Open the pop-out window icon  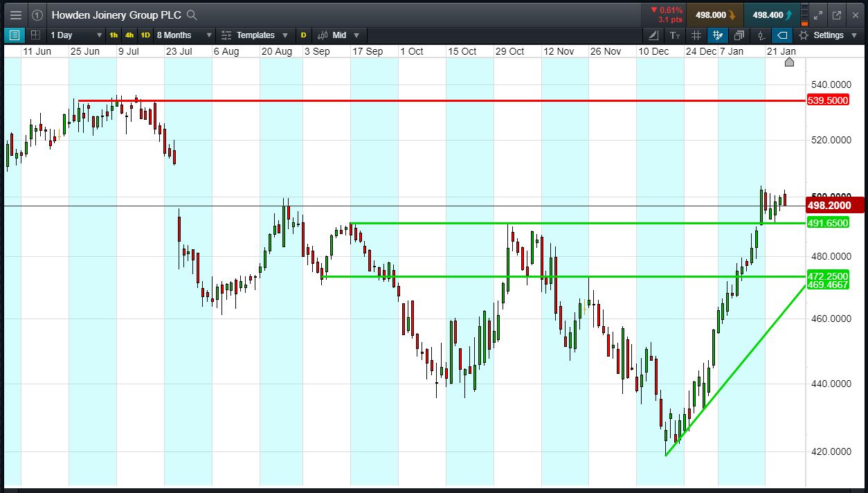(836, 15)
